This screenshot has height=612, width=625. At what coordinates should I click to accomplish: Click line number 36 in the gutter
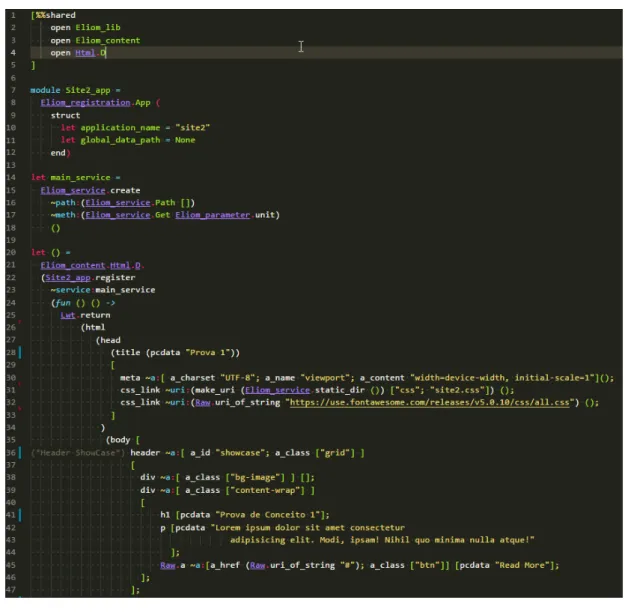11,453
